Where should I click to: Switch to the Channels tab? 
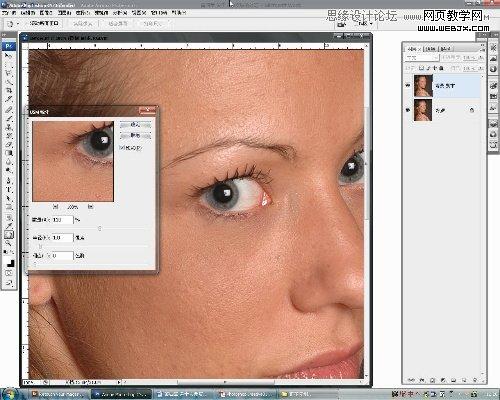click(431, 49)
